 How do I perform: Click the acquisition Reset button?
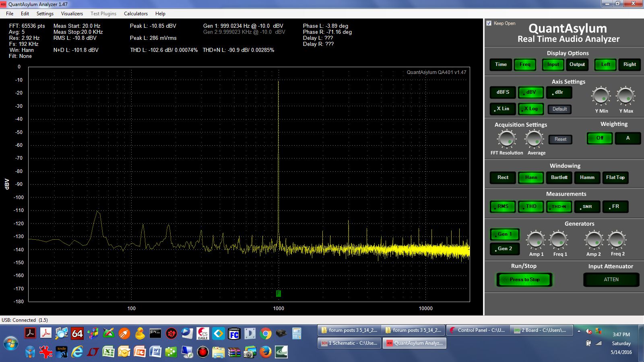tap(560, 139)
